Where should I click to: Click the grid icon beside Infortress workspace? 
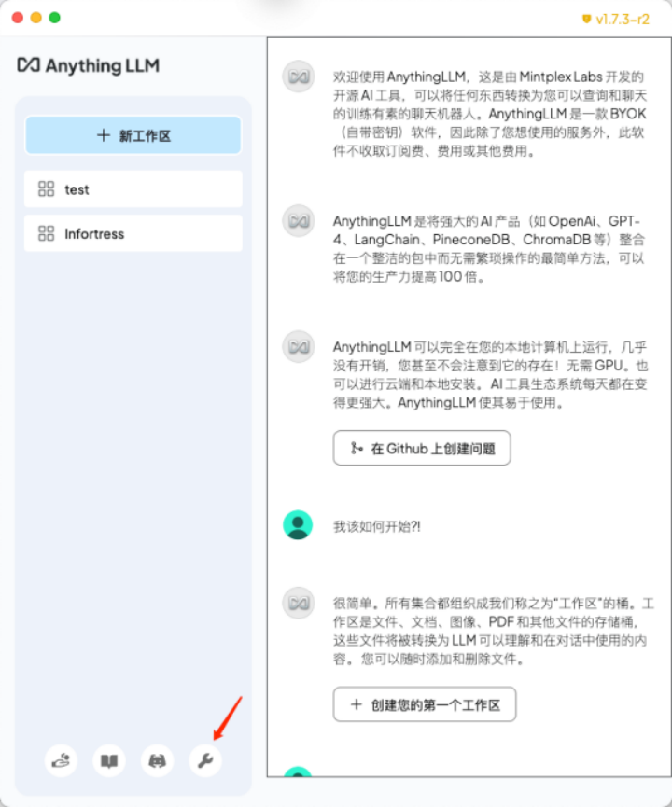[x=46, y=233]
